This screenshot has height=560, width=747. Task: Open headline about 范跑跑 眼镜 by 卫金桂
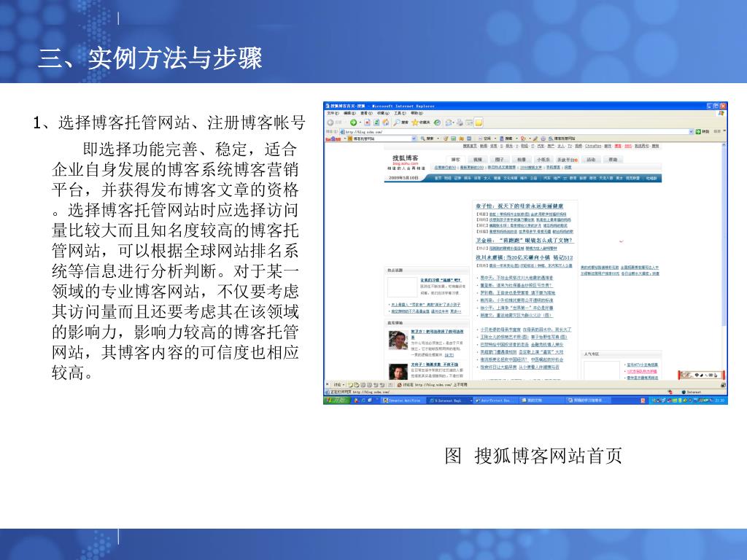pyautogui.click(x=524, y=241)
